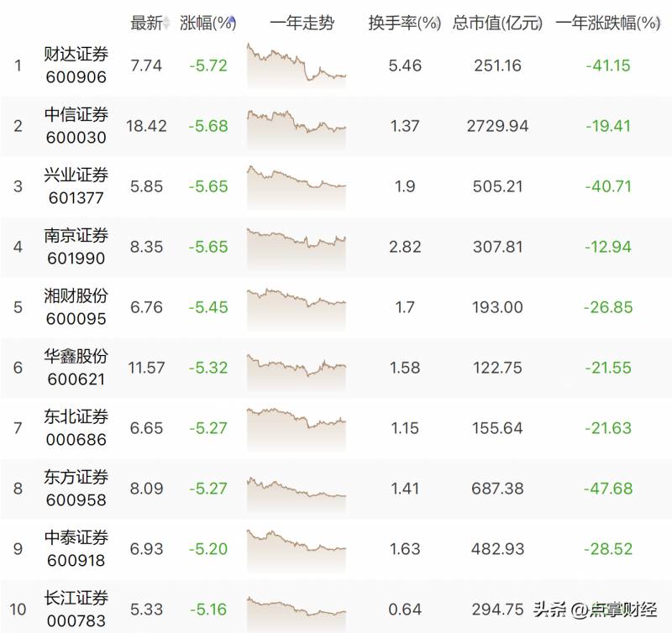Select market cap 155.64
This screenshot has width=672, height=633.
pos(497,428)
